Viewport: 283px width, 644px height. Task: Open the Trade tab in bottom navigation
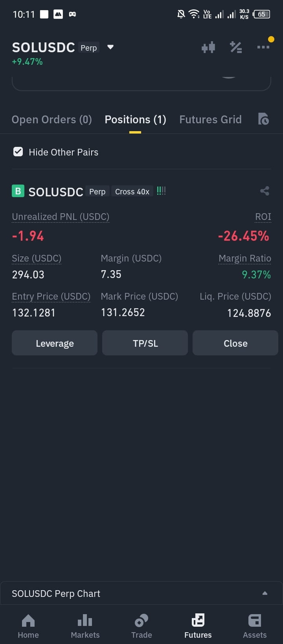click(141, 626)
